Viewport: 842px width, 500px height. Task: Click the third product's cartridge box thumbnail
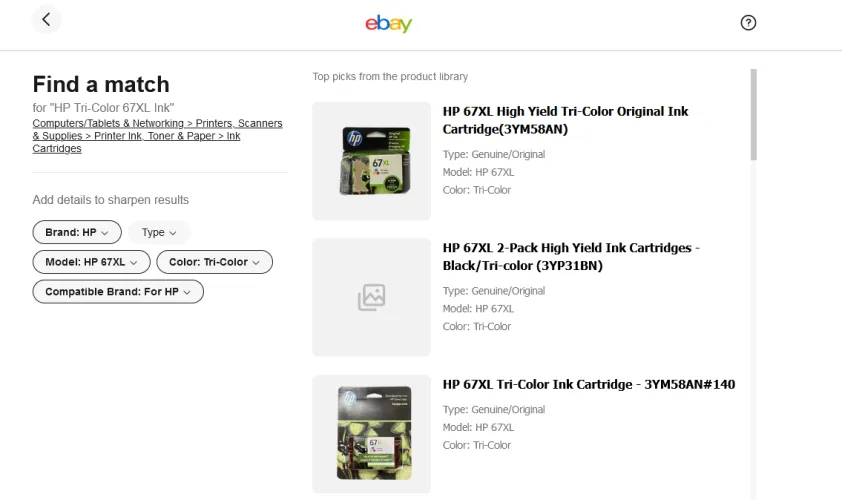pyautogui.click(x=371, y=434)
